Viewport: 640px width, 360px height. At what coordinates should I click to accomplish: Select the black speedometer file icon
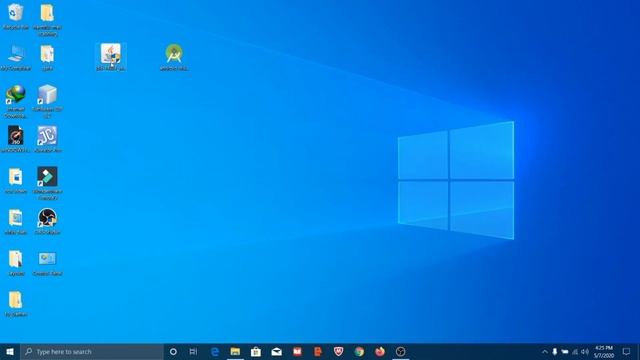point(16,139)
